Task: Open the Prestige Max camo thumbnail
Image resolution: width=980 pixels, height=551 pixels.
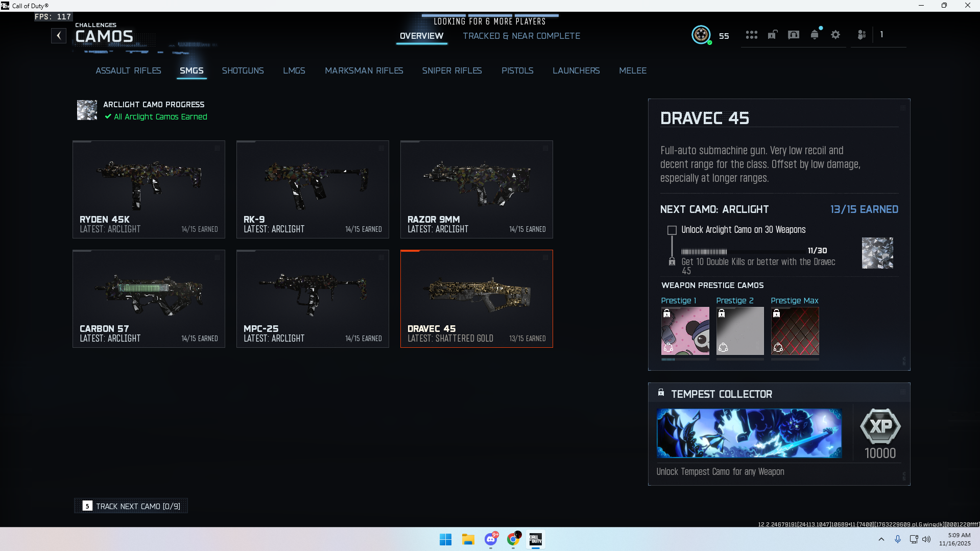Action: coord(795,331)
